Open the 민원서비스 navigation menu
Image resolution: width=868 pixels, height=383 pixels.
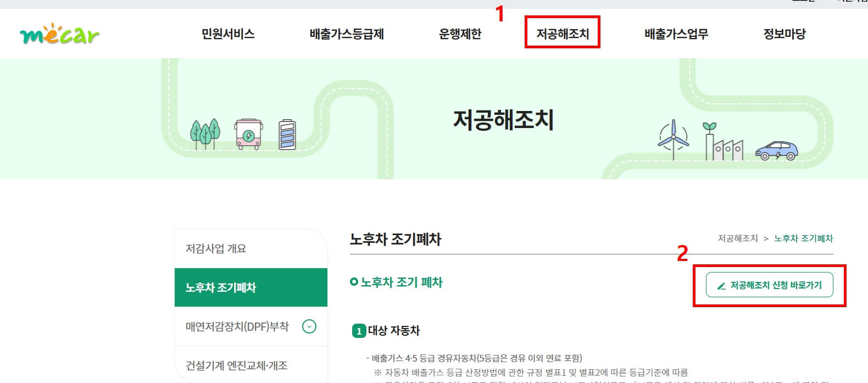coord(228,33)
